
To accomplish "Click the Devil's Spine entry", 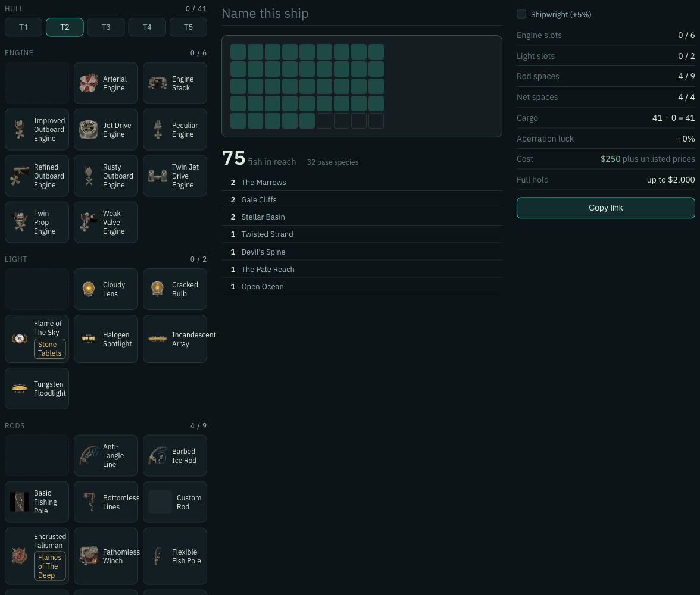I will [x=362, y=252].
